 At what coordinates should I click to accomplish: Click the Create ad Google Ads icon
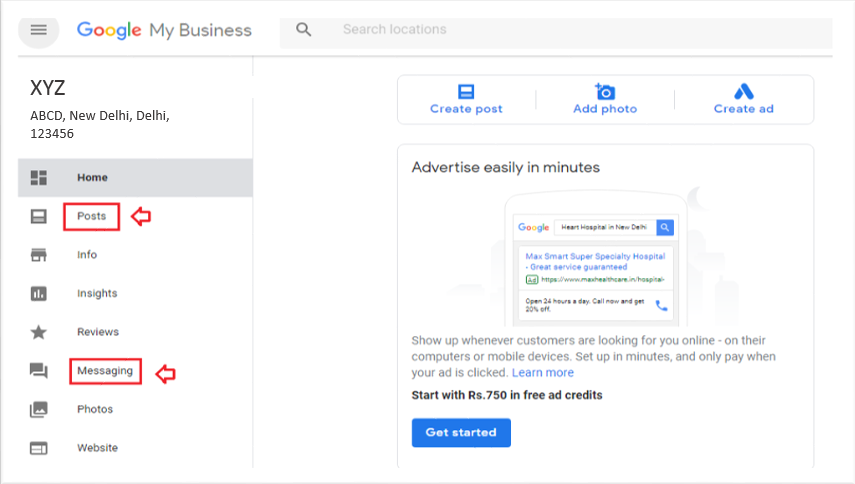pyautogui.click(x=744, y=91)
